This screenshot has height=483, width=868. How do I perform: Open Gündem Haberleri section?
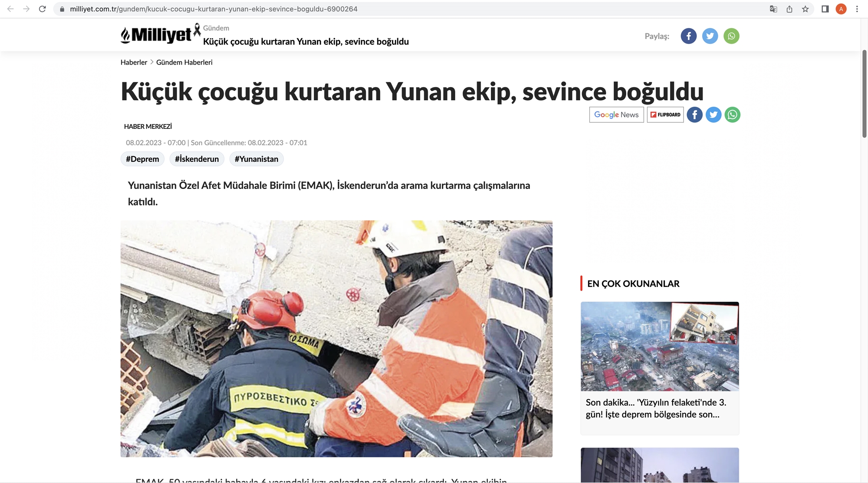click(184, 62)
